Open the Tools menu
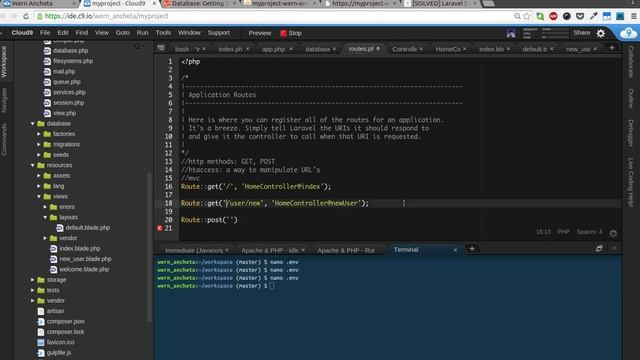 tap(163, 33)
